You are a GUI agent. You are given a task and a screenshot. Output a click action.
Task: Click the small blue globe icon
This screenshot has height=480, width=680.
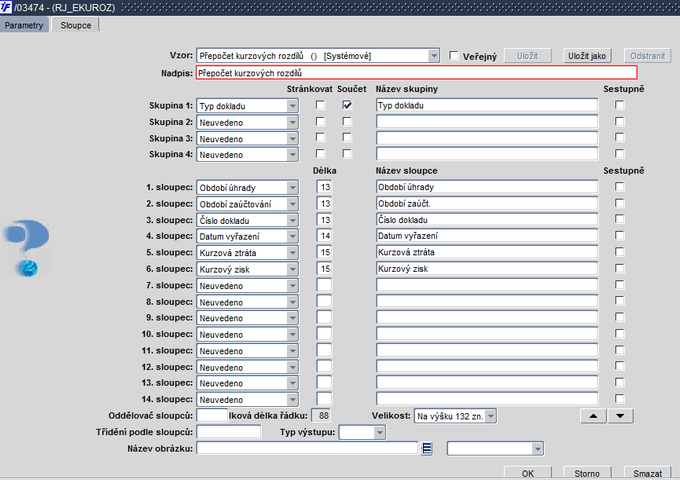click(x=29, y=268)
